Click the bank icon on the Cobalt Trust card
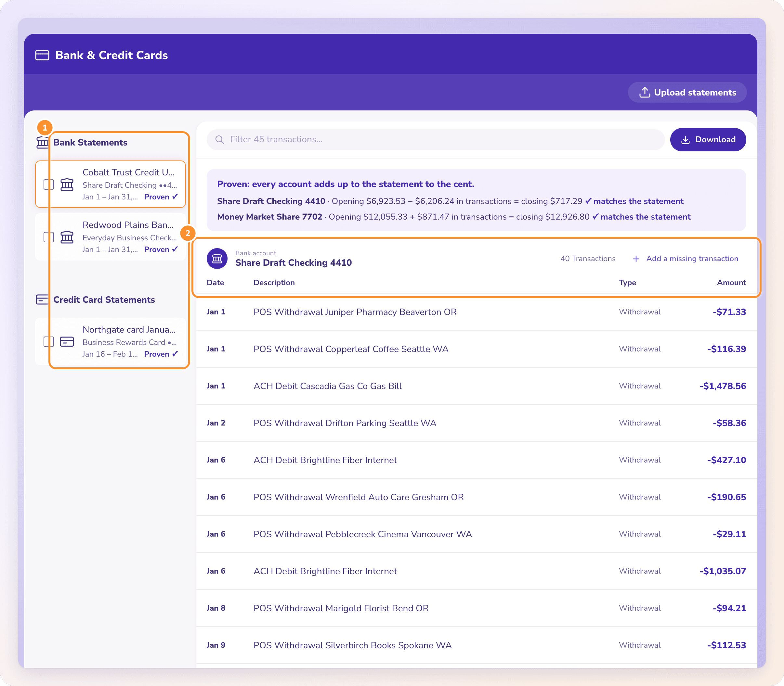Image resolution: width=784 pixels, height=686 pixels. pos(67,184)
